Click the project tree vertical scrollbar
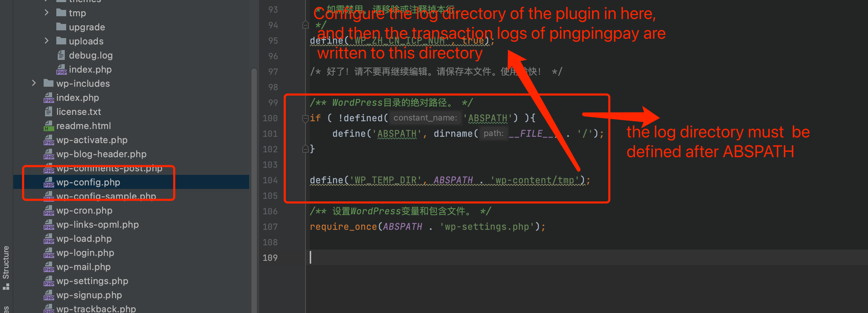The width and height of the screenshot is (868, 313). 254,176
